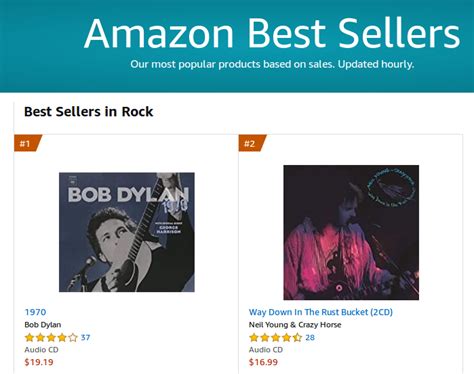Click the Bob Dylan artist name
This screenshot has width=474, height=374.
tap(43, 325)
